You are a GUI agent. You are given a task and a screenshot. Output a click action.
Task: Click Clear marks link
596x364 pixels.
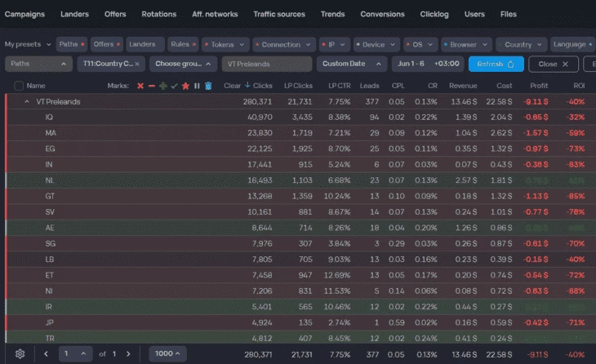pyautogui.click(x=232, y=86)
